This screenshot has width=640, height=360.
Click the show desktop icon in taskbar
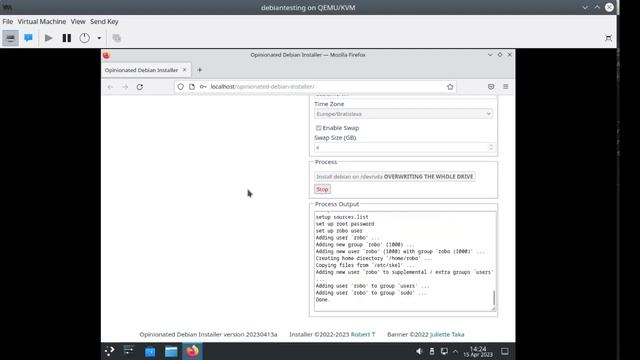click(505, 351)
